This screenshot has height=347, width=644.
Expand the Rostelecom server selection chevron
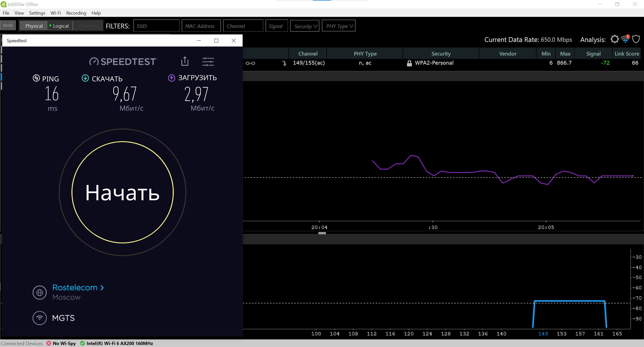click(x=102, y=287)
